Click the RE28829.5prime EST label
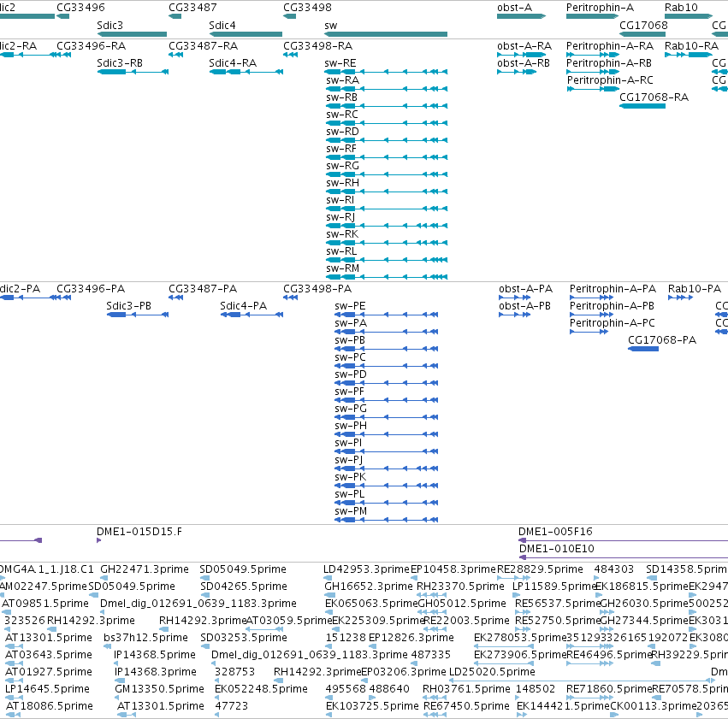The image size is (728, 719). tap(540, 569)
